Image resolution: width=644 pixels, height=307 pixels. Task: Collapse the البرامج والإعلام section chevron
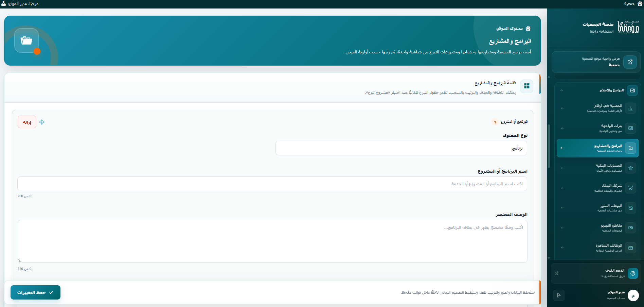(561, 90)
